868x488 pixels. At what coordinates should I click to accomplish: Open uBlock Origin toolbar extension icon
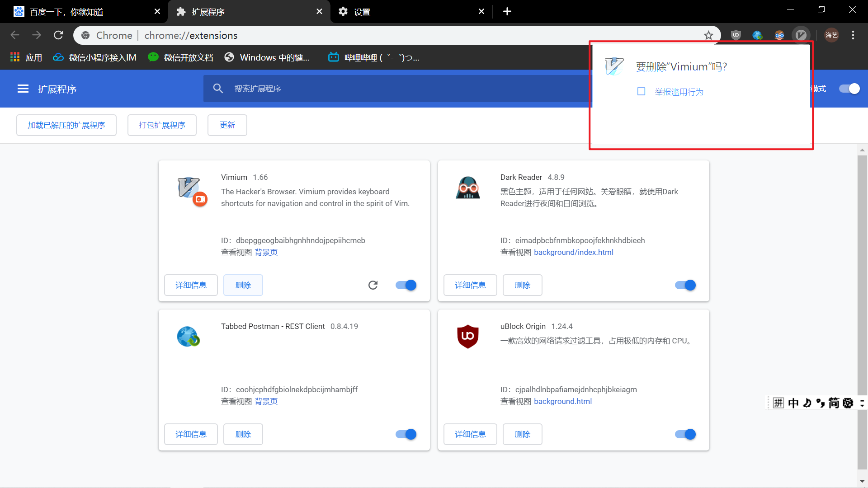(736, 35)
